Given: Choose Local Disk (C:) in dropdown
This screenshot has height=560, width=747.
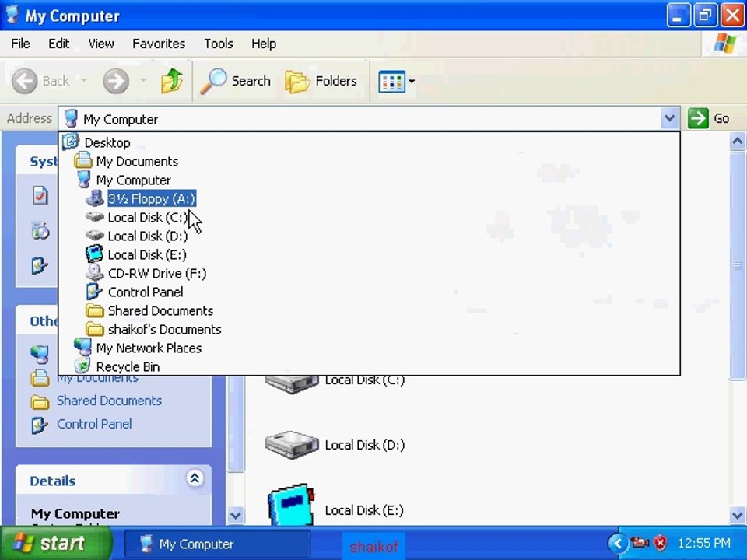Looking at the screenshot, I should 148,217.
